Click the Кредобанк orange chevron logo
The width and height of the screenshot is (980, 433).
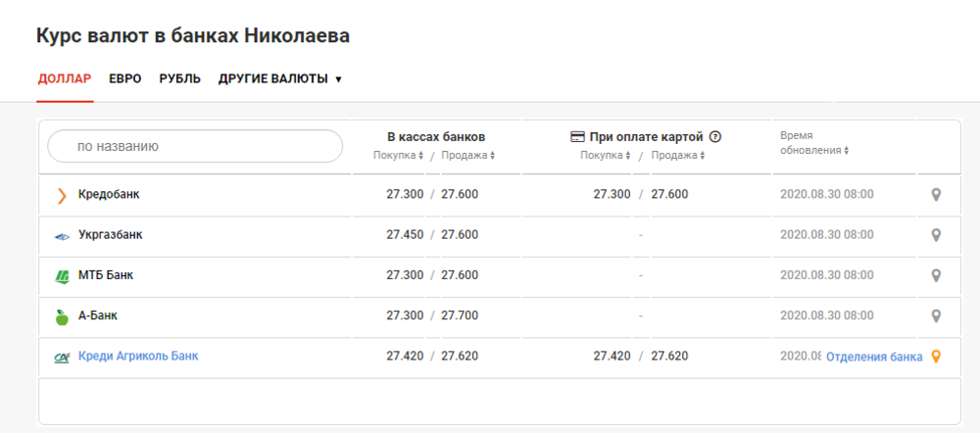(61, 196)
